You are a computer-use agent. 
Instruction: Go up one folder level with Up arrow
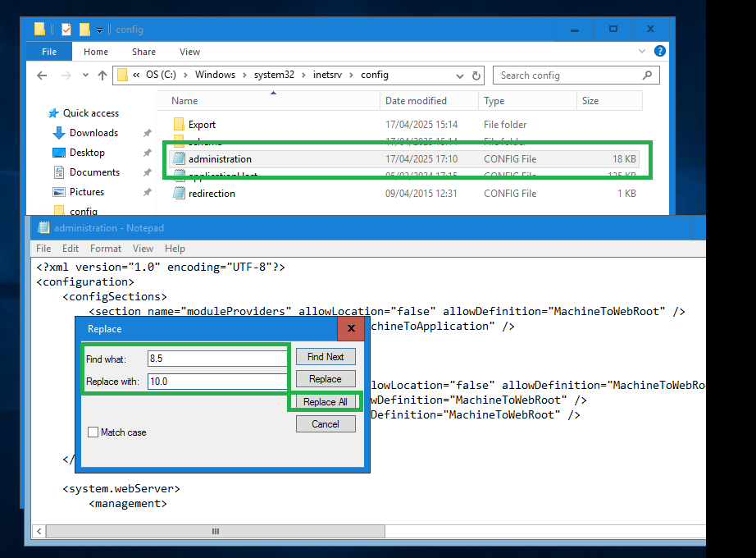click(x=102, y=75)
